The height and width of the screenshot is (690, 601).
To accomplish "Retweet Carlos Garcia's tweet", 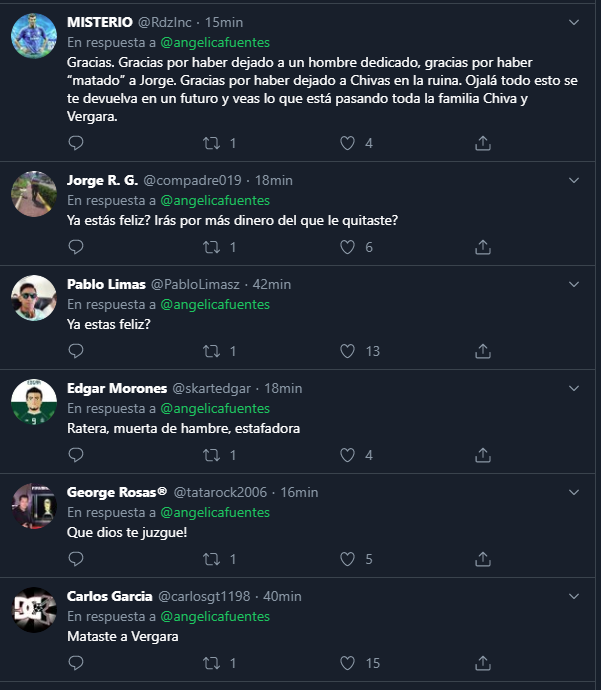I will tap(212, 663).
